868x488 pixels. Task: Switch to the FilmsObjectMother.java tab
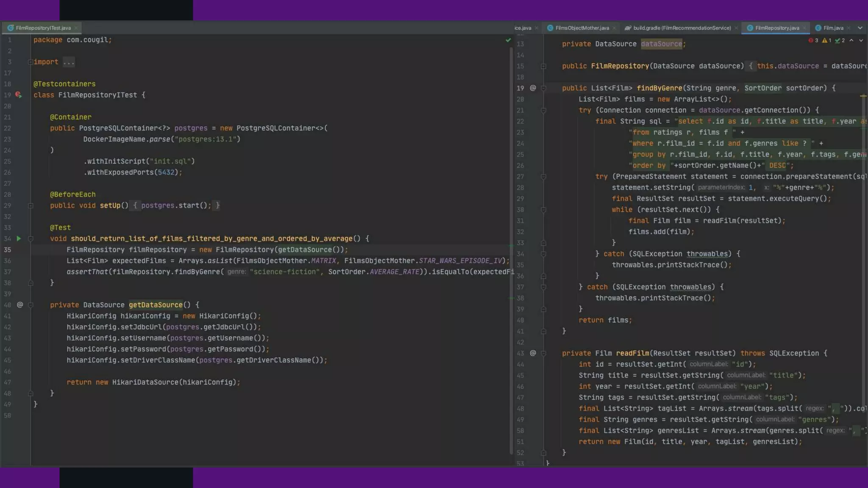pyautogui.click(x=581, y=28)
